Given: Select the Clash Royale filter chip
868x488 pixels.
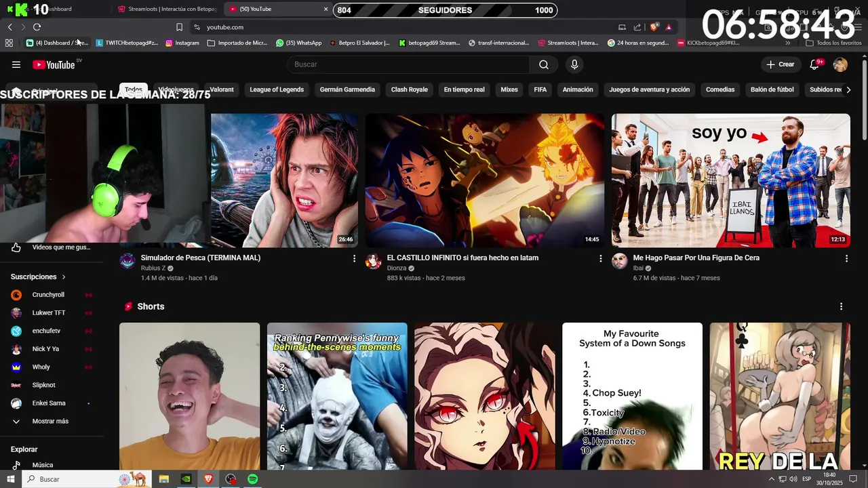Looking at the screenshot, I should (x=409, y=89).
